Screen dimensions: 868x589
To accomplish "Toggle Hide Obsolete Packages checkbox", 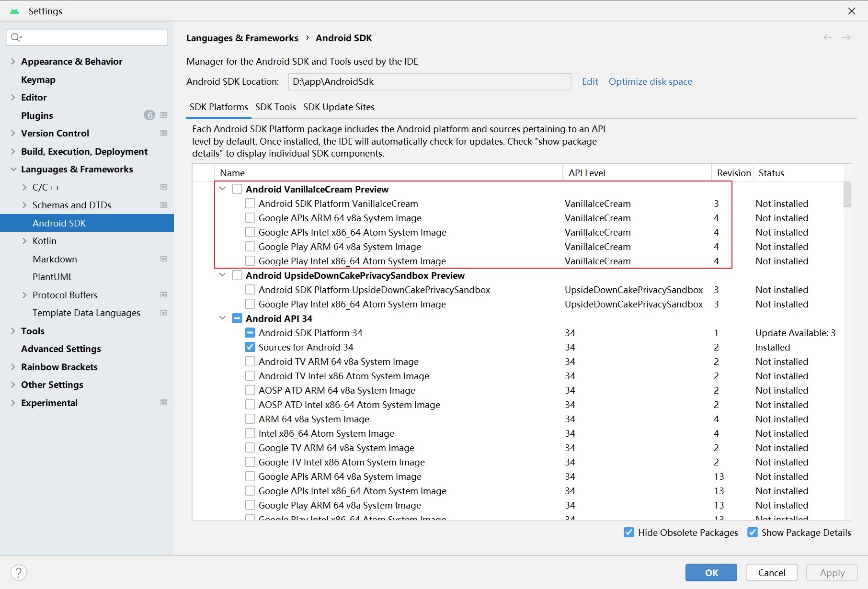I will [x=629, y=532].
